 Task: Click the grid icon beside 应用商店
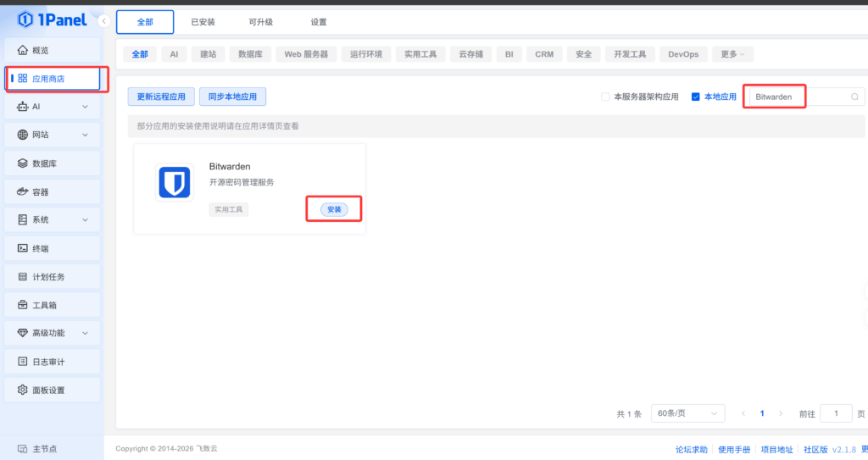tap(22, 79)
